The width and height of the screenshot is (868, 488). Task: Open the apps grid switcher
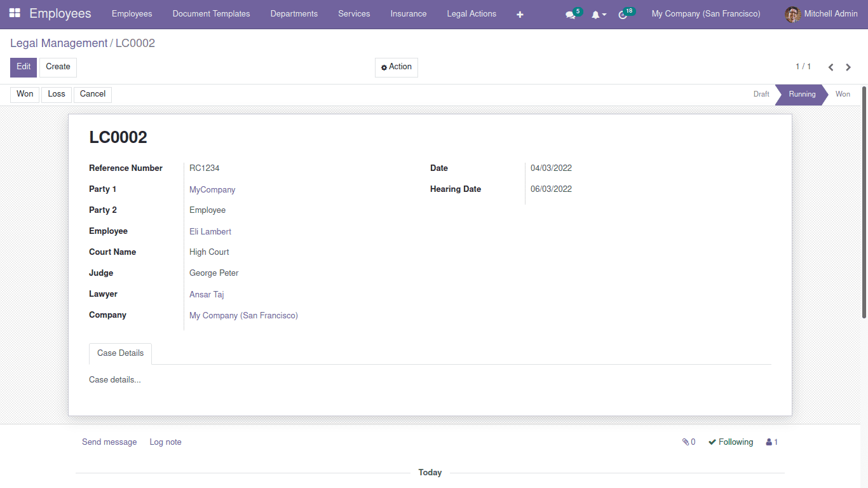click(x=15, y=13)
